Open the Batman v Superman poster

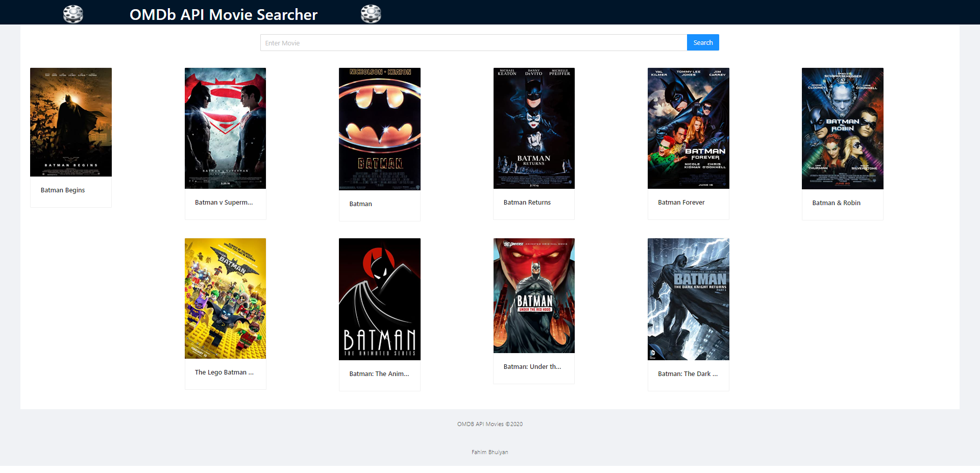[x=225, y=128]
